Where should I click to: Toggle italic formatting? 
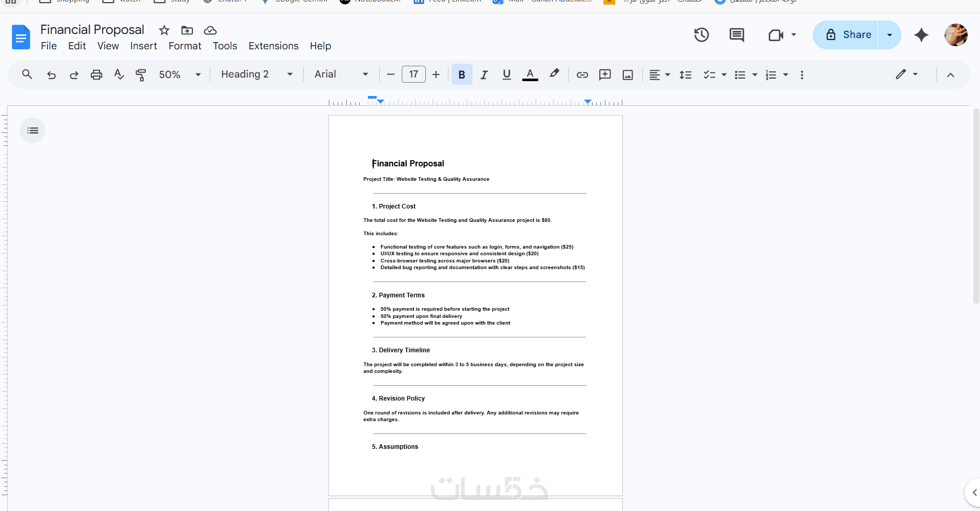(x=484, y=75)
